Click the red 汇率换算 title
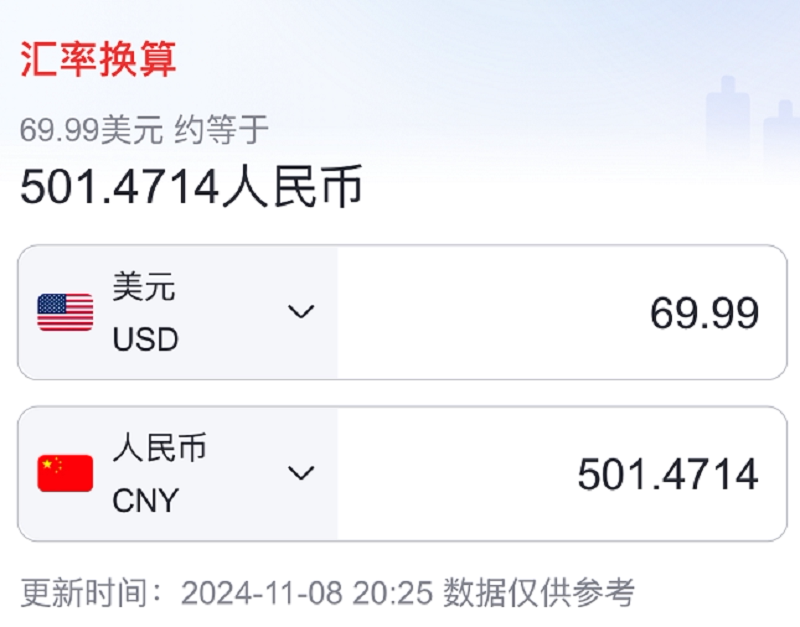The width and height of the screenshot is (800, 627). pos(98,60)
